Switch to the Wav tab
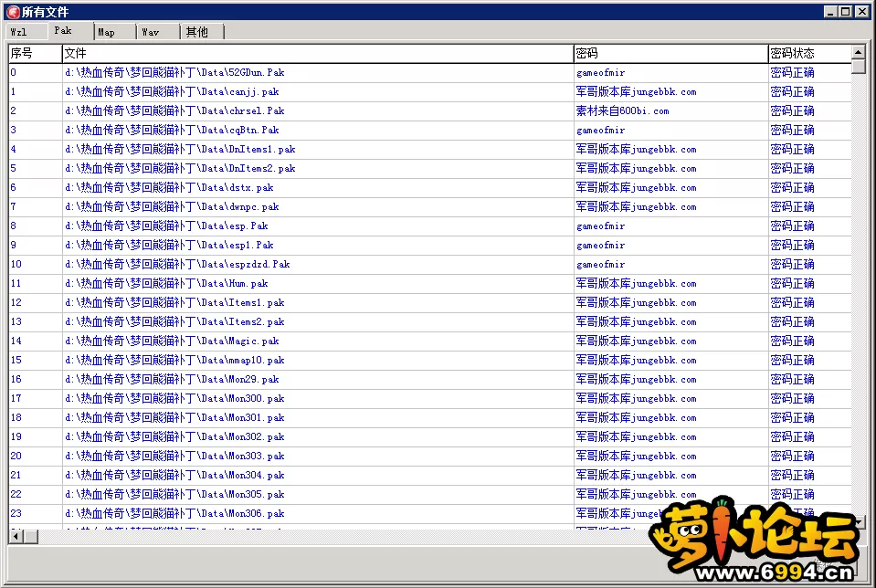Viewport: 876px width, 588px height. (159, 32)
